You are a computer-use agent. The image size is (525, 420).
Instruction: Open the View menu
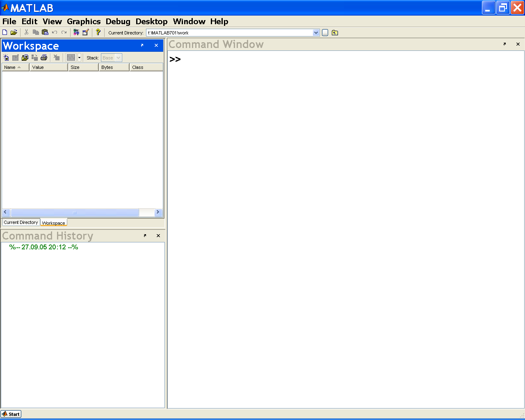click(x=52, y=22)
